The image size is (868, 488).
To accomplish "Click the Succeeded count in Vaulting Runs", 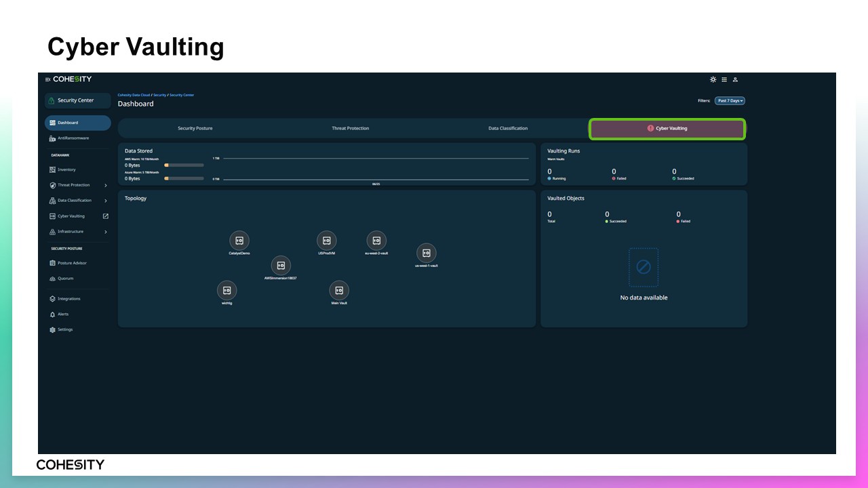I will [x=674, y=172].
